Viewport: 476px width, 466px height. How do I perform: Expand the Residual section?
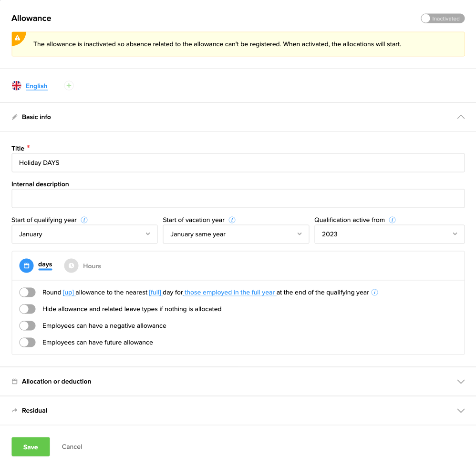point(238,411)
